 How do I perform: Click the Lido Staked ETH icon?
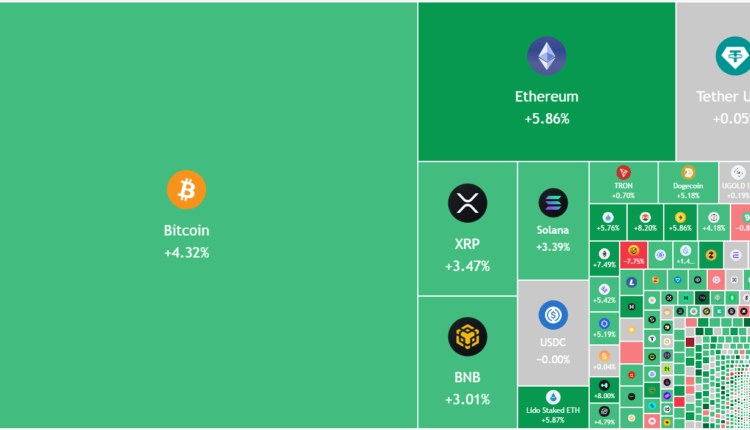click(553, 397)
